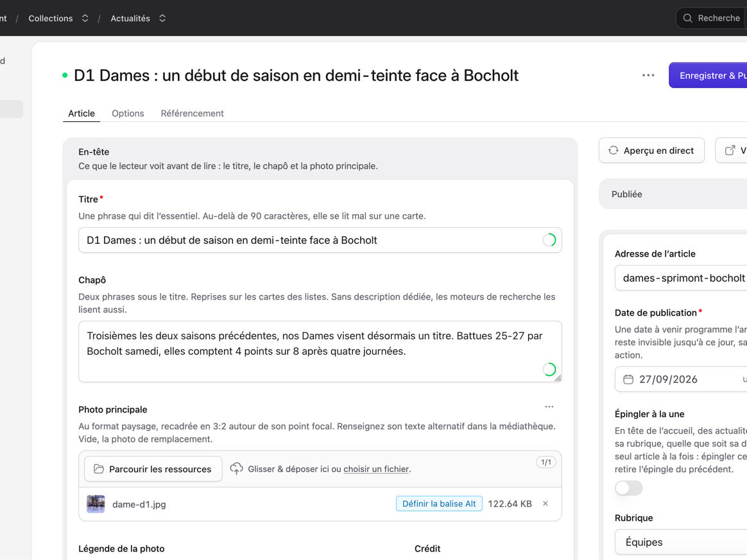This screenshot has height=560, width=747.
Task: Click the dame-d1.jpg thumbnail
Action: pyautogui.click(x=96, y=504)
